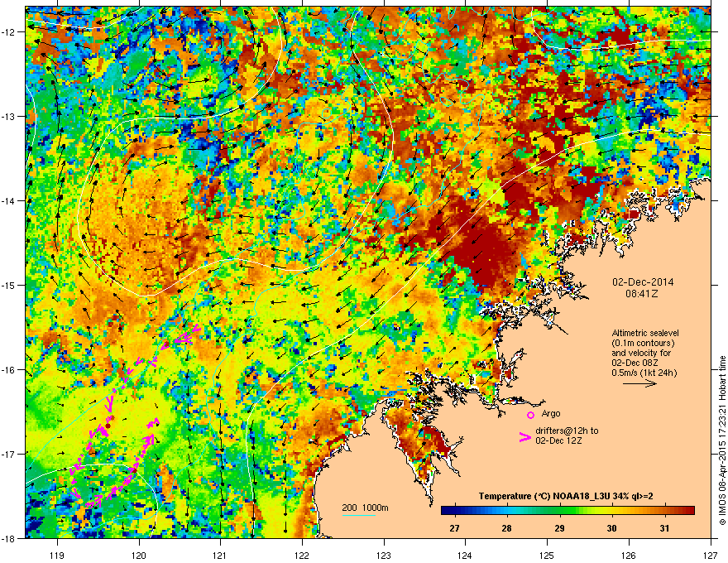
Task: Click the green 29 region of colorbar
Action: pos(559,511)
